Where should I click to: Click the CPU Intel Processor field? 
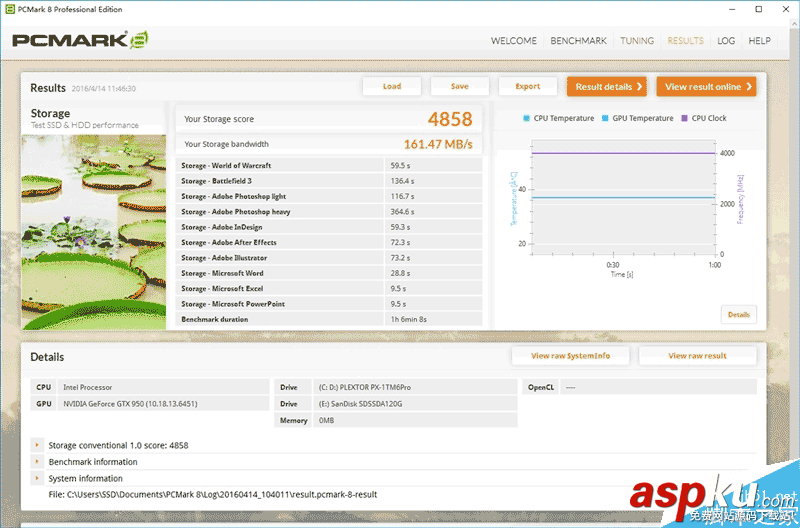pos(163,387)
